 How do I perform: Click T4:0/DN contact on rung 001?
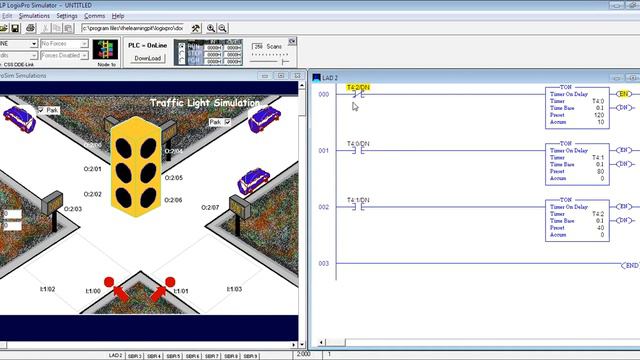click(x=358, y=151)
